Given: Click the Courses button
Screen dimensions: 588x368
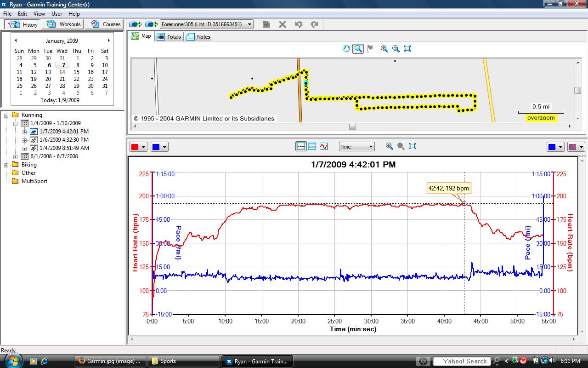Looking at the screenshot, I should [x=105, y=24].
